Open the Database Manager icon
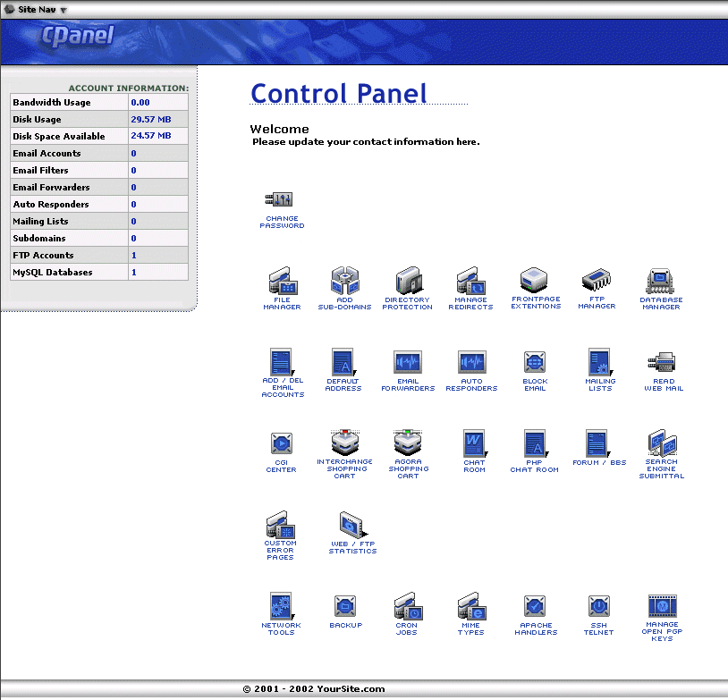The width and height of the screenshot is (728, 700). (661, 282)
